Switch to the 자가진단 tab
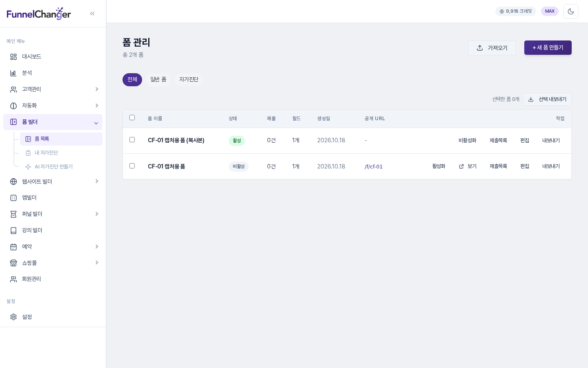Image resolution: width=588 pixels, height=368 pixels. click(x=189, y=80)
